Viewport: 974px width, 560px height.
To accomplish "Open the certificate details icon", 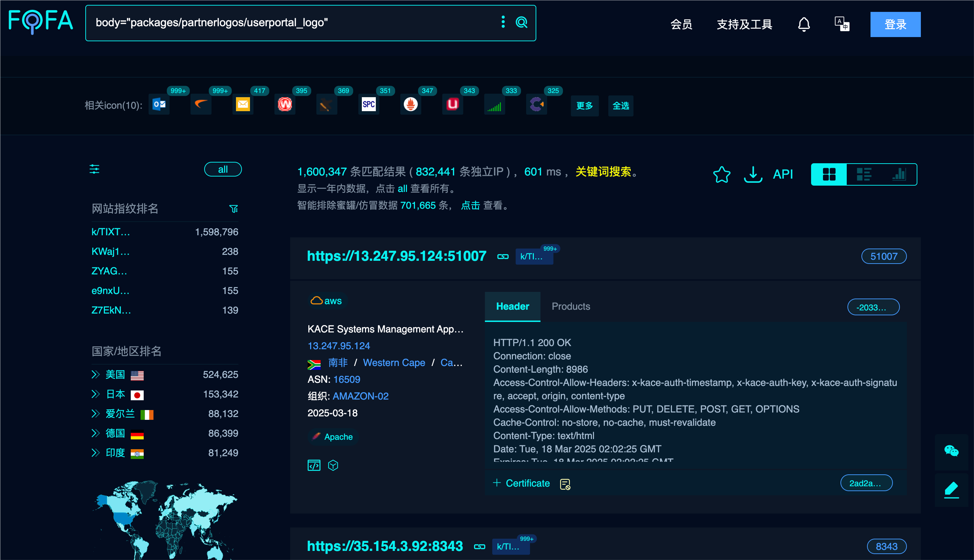I will [x=565, y=484].
